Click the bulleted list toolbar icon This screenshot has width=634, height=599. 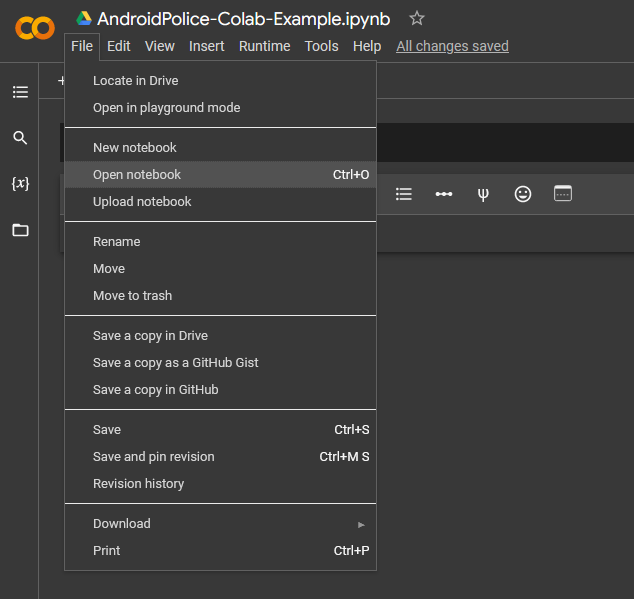click(404, 194)
